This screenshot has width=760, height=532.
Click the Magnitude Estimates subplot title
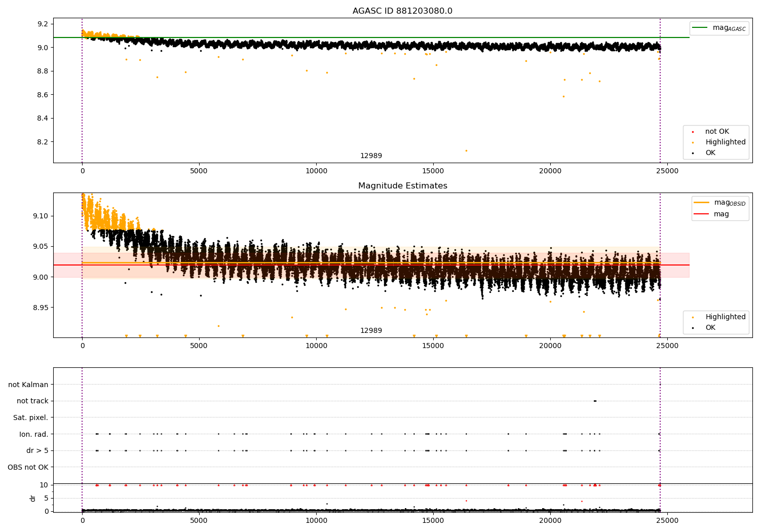(x=402, y=186)
